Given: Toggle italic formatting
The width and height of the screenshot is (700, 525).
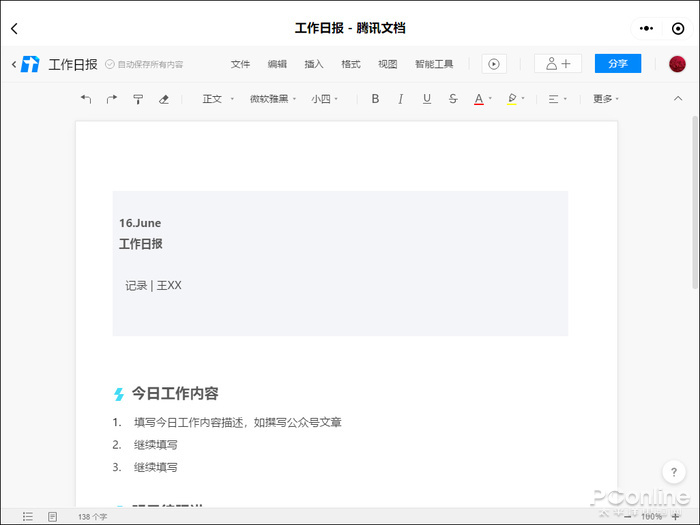Looking at the screenshot, I should click(401, 99).
